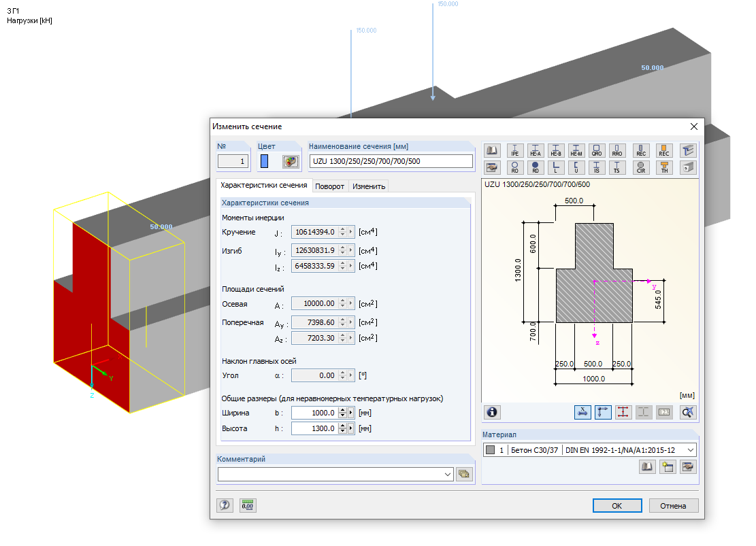Select the CIR circular solid section
Viewport: 756px width, 546px height.
(x=641, y=167)
